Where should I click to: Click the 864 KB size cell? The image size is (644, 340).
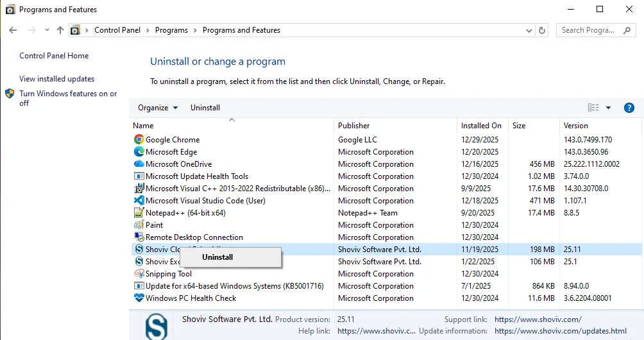click(543, 286)
